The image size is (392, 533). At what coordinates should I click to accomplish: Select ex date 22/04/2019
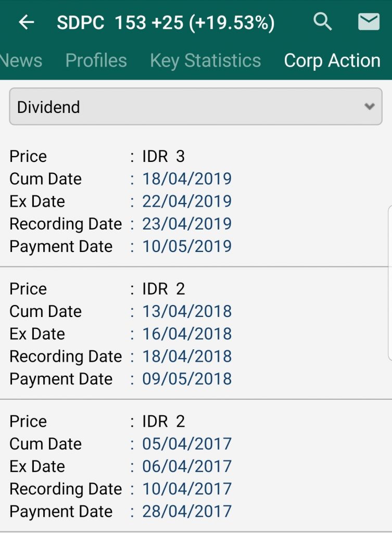click(187, 201)
